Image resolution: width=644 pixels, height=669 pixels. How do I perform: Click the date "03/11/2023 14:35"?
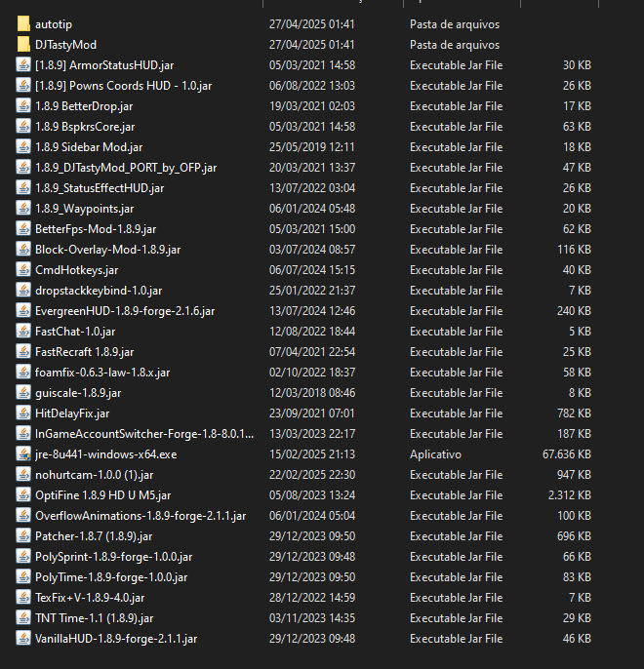pyautogui.click(x=312, y=618)
